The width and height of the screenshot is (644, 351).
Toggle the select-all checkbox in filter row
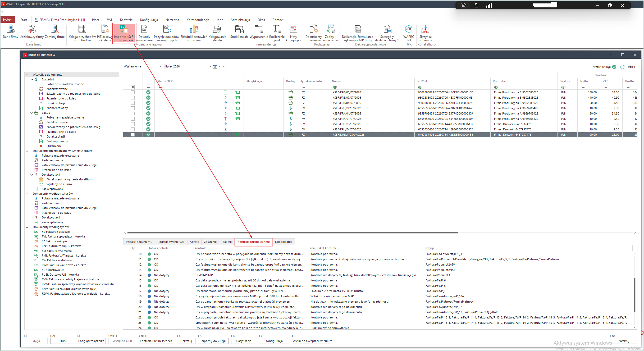pyautogui.click(x=133, y=87)
